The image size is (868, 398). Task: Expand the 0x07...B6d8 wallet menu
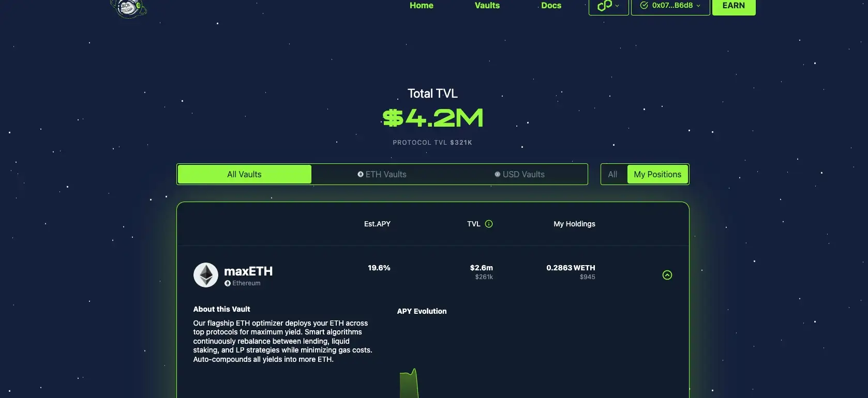click(x=670, y=6)
